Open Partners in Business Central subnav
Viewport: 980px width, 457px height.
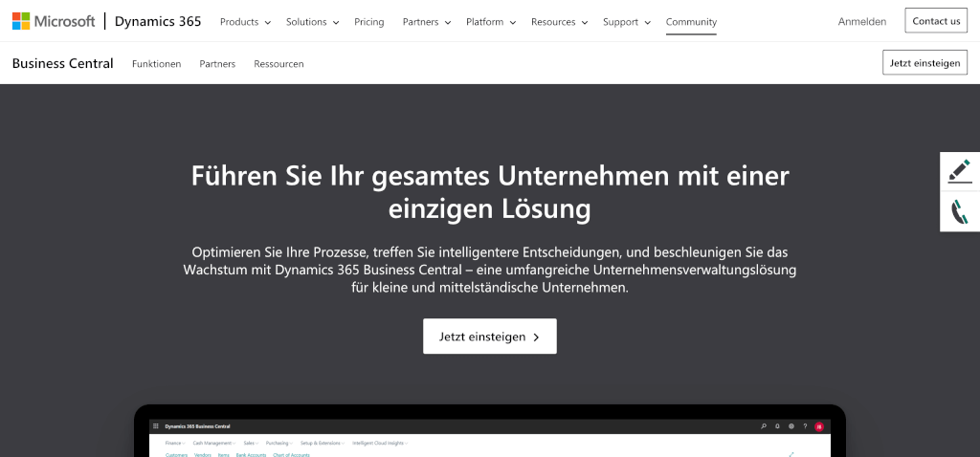point(217,64)
